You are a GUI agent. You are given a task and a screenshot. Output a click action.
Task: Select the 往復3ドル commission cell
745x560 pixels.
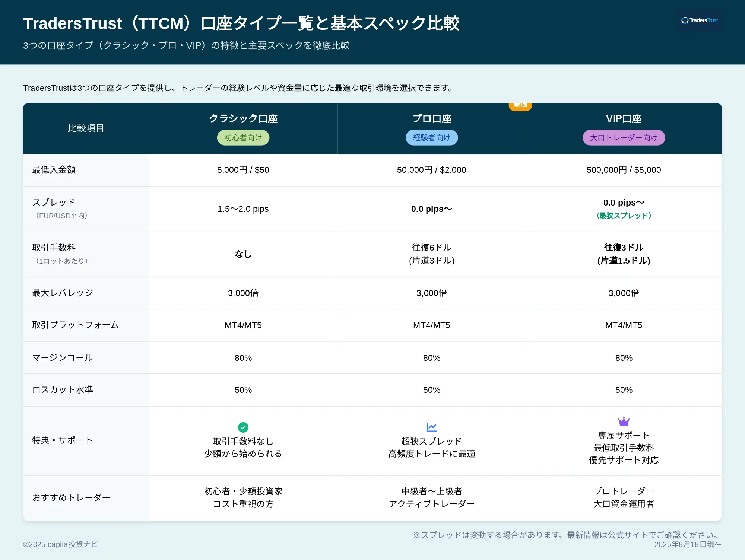pyautogui.click(x=624, y=254)
